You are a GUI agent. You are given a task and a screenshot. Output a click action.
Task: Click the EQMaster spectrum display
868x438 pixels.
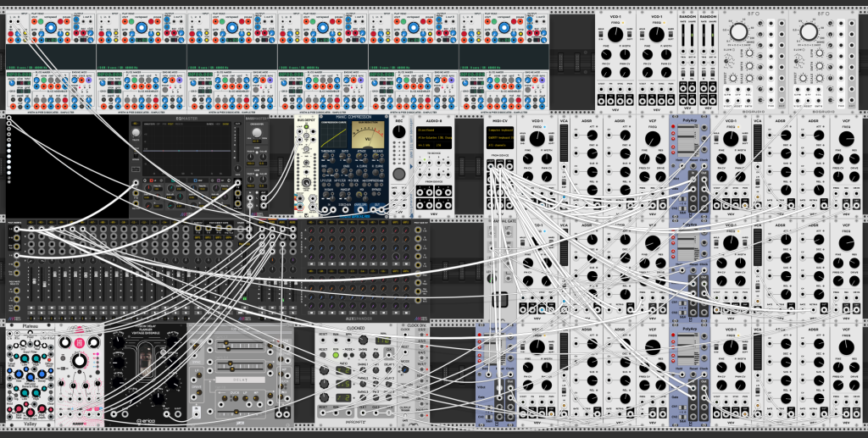[x=187, y=151]
